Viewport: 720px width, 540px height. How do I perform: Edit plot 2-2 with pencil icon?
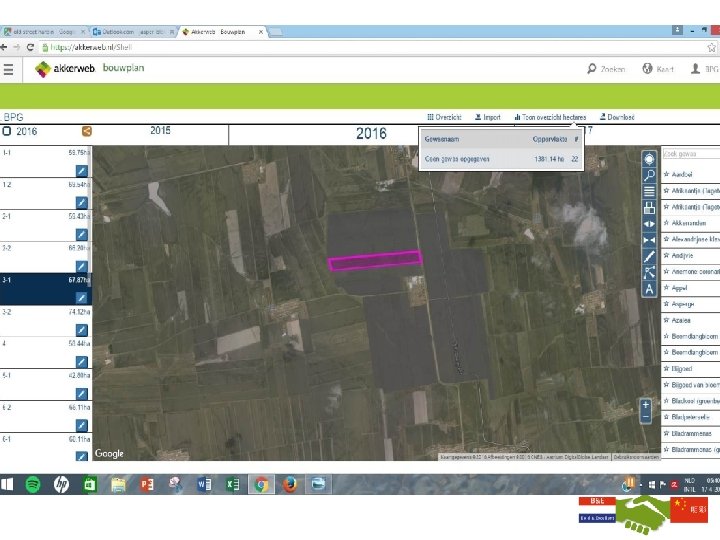(x=81, y=266)
